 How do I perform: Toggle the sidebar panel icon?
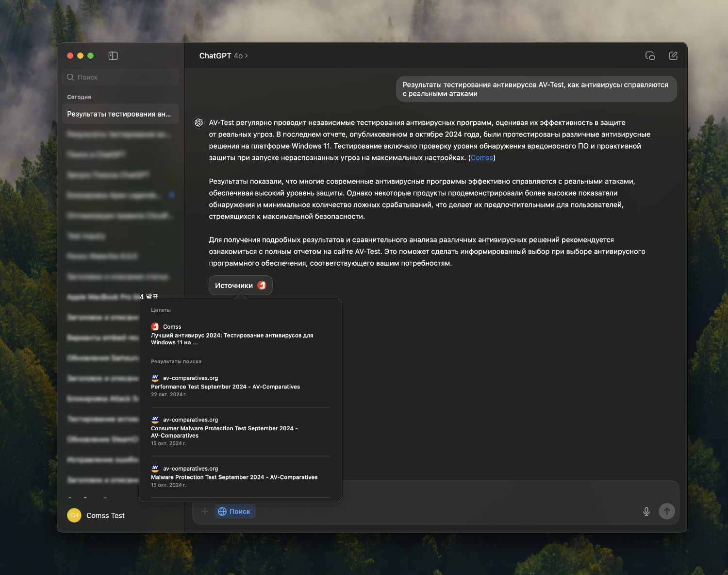113,56
